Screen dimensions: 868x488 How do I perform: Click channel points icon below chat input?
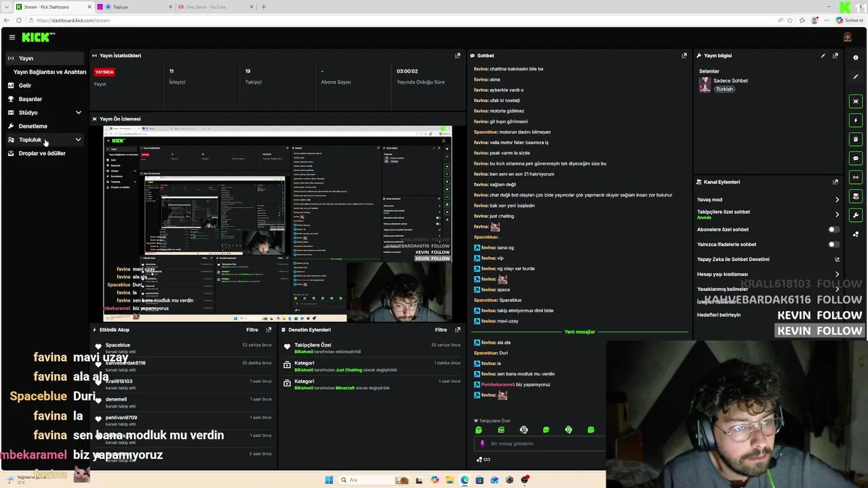[x=483, y=460]
